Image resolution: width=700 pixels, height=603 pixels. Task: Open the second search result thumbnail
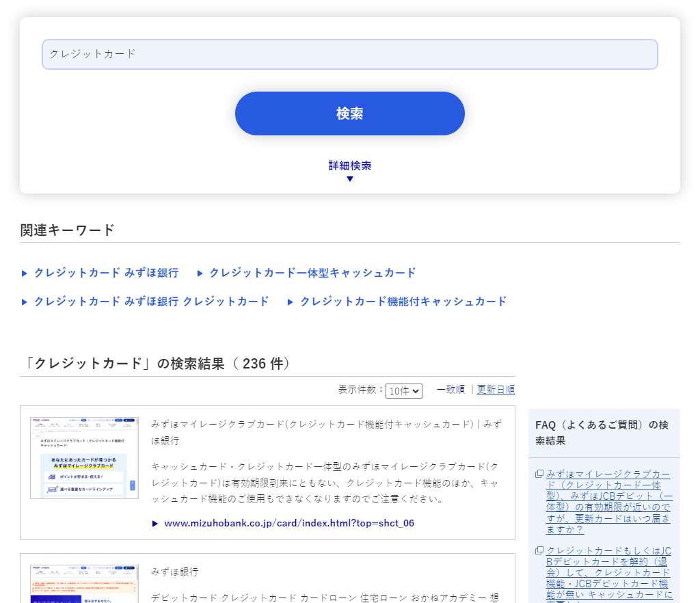pos(84,584)
